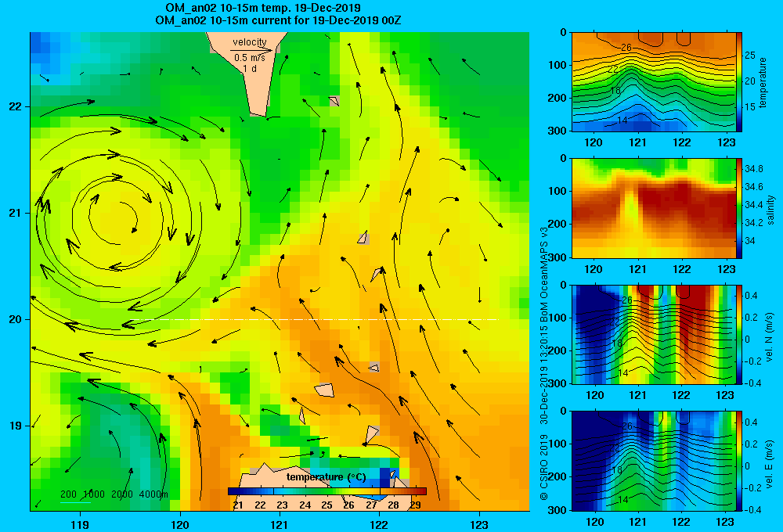783x532 pixels.
Task: Click the "© CSIRO 2019" copyright text
Action: (x=544, y=468)
